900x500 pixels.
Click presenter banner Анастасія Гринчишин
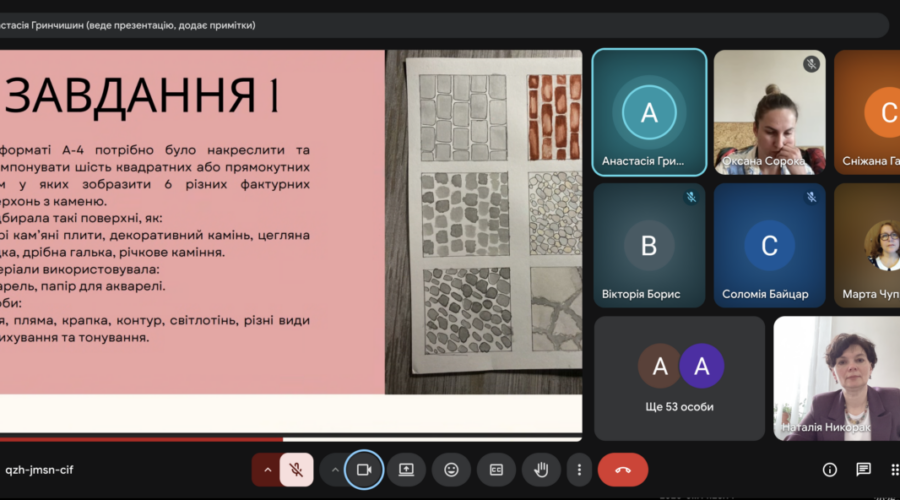127,25
